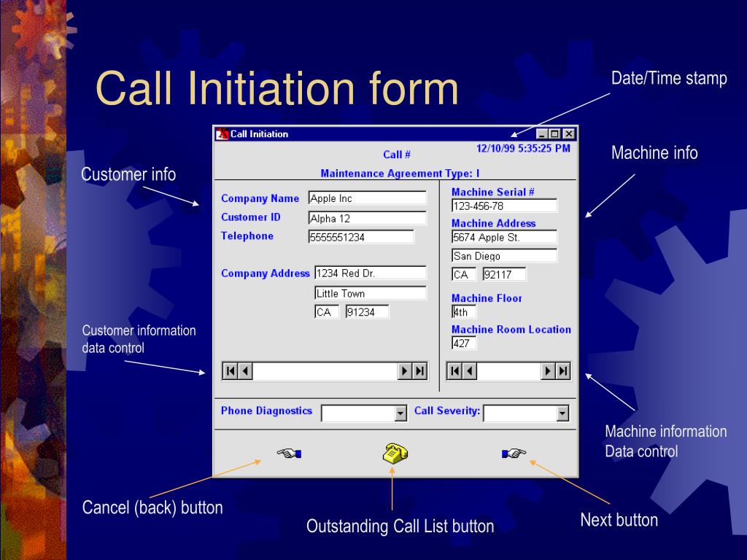Viewport: 747px width, 560px height.
Task: Click the company state field CA beside 91234
Action: (327, 312)
